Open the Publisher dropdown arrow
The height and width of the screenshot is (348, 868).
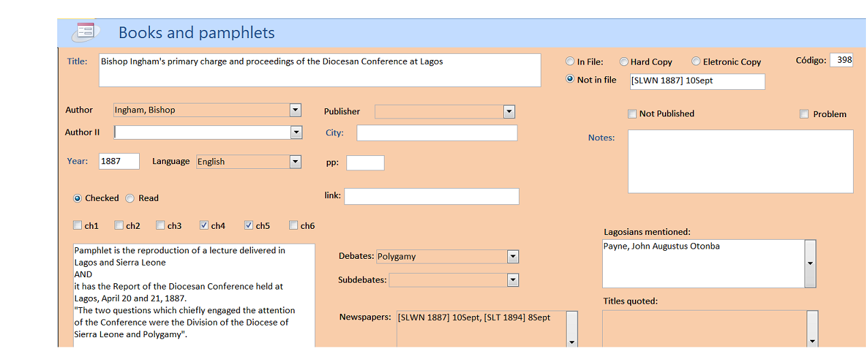pos(509,112)
